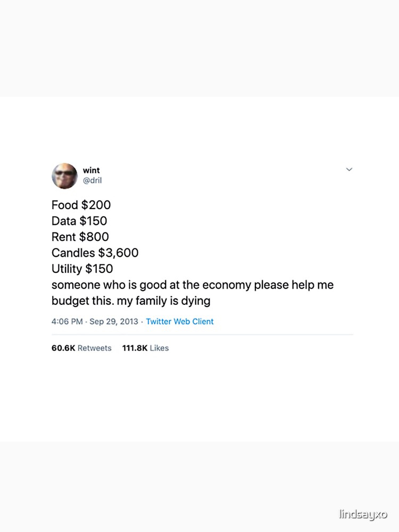Click the "Rent $800" line
Screen dimensions: 399x532
point(80,237)
